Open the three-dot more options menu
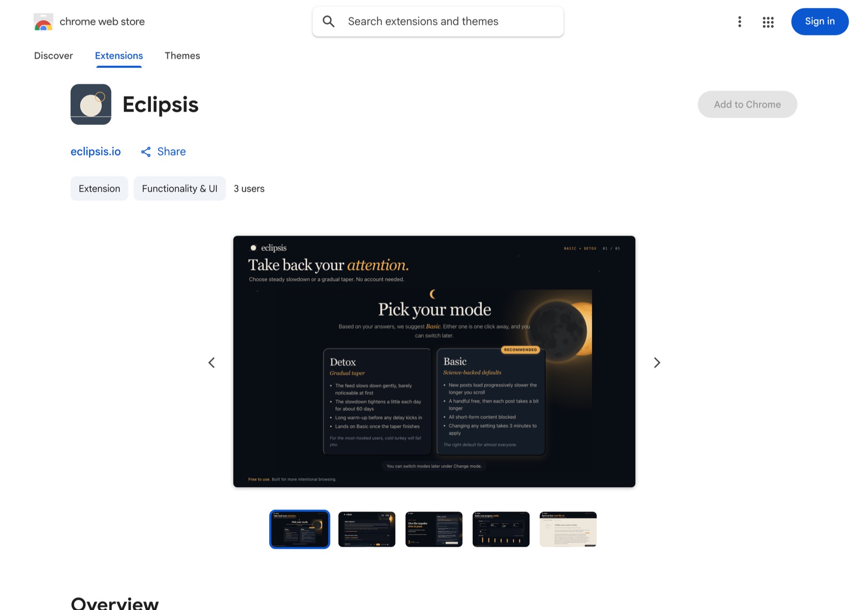The image size is (868, 610). pyautogui.click(x=739, y=22)
